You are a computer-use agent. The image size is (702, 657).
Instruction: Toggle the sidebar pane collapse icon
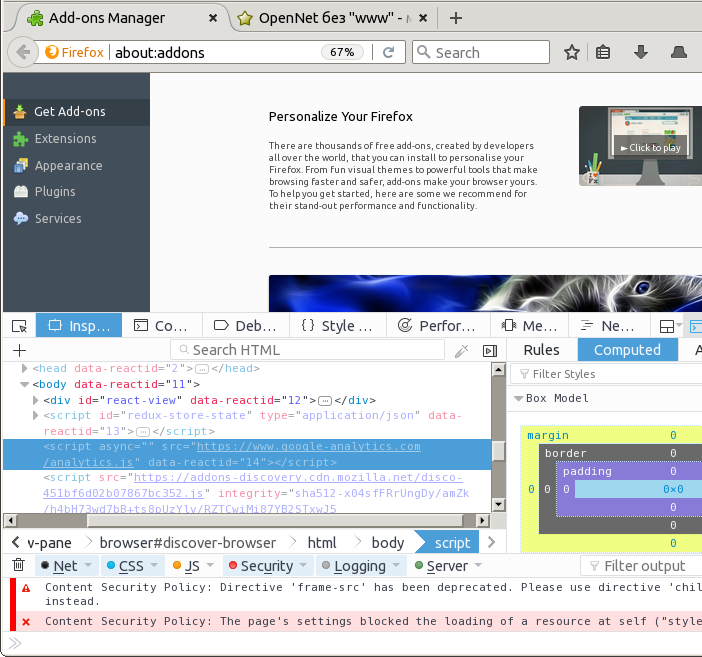[x=490, y=351]
